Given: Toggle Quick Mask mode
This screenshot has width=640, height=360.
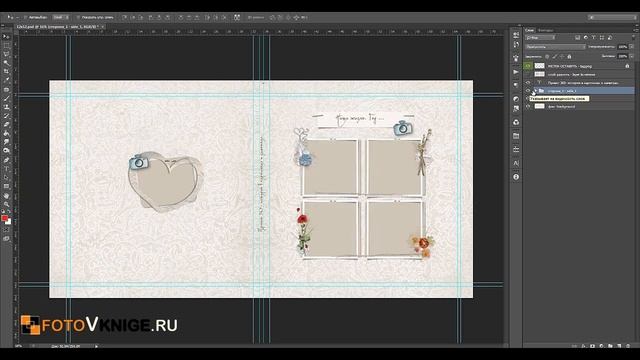Looking at the screenshot, I should [x=6, y=230].
